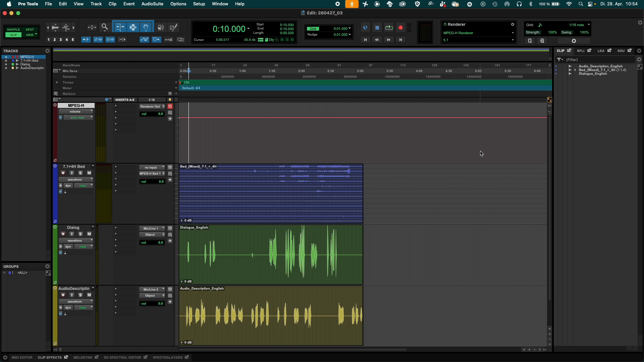Select the Scrubber speaker tool
This screenshot has height=362, width=644.
tap(161, 27)
